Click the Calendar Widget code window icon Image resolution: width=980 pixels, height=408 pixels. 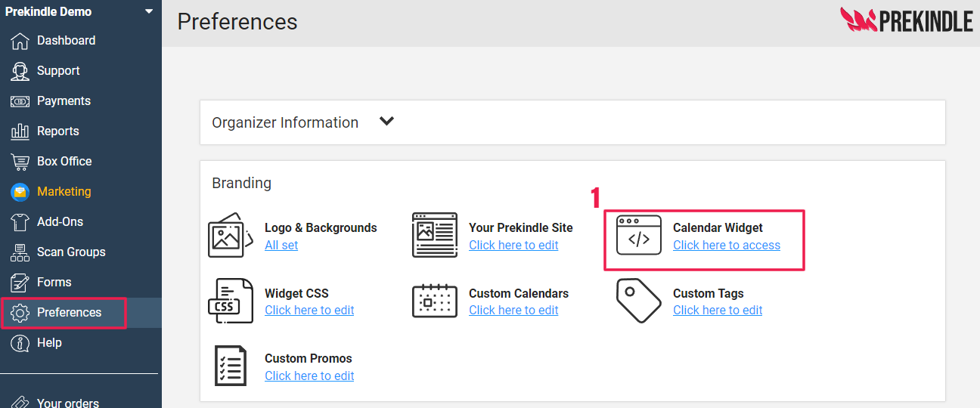click(639, 235)
